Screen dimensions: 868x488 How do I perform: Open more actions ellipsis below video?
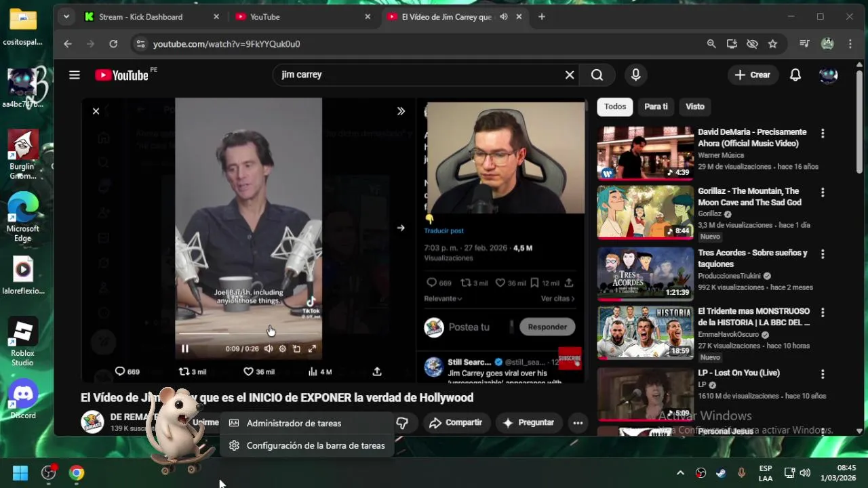point(578,422)
